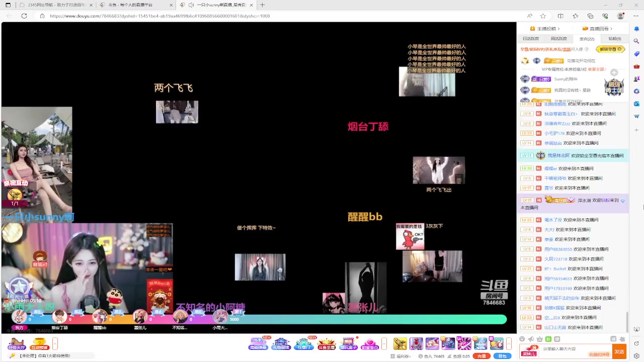Collapse the left activity panel arrow
The width and height of the screenshot is (644, 362).
click(55, 344)
